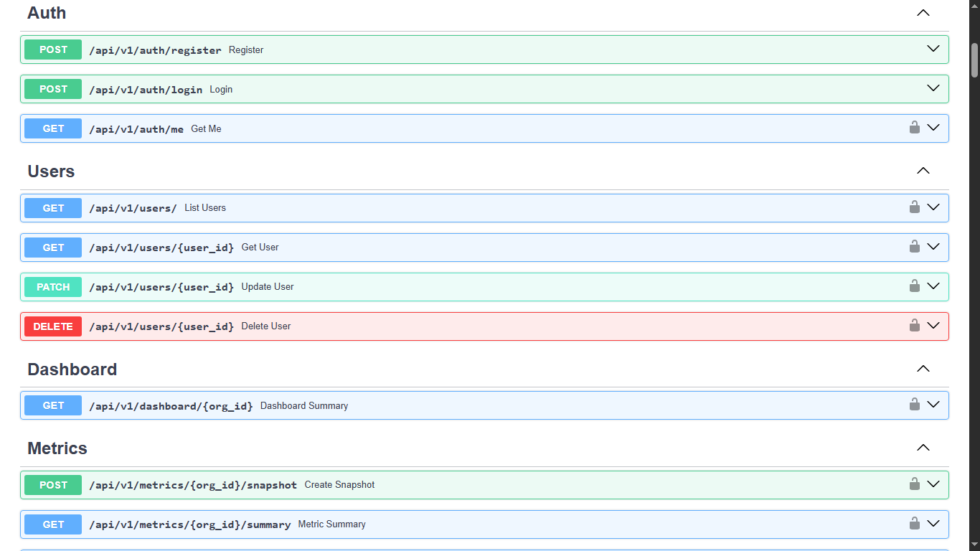Screen dimensions: 980x551
Task: Expand the Get Me endpoint arrow
Action: pyautogui.click(x=933, y=128)
